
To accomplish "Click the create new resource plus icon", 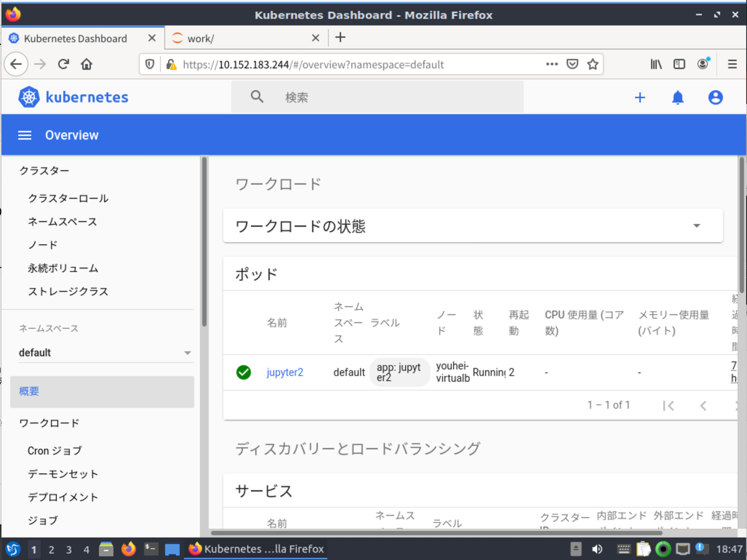I will click(x=640, y=98).
